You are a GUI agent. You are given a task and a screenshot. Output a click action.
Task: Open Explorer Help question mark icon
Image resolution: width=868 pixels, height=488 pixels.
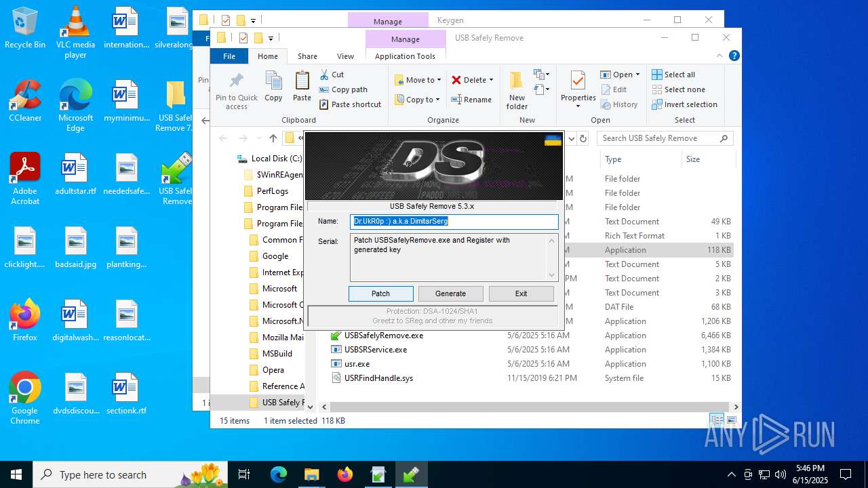pos(733,56)
